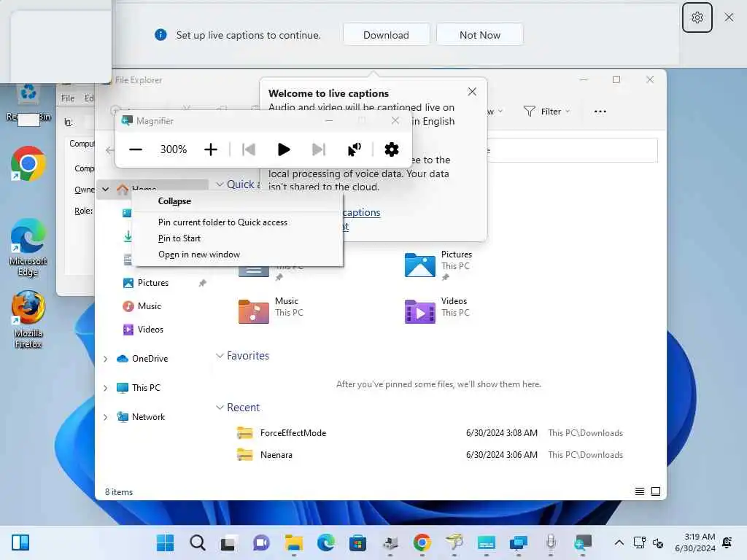
Task: Zoom in with Magnifier plus button
Action: (210, 149)
